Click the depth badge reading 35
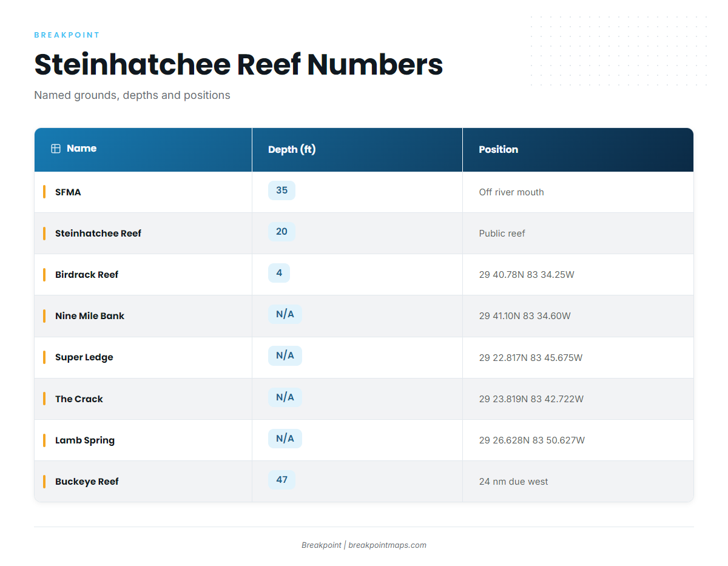This screenshot has width=728, height=566. (x=281, y=190)
